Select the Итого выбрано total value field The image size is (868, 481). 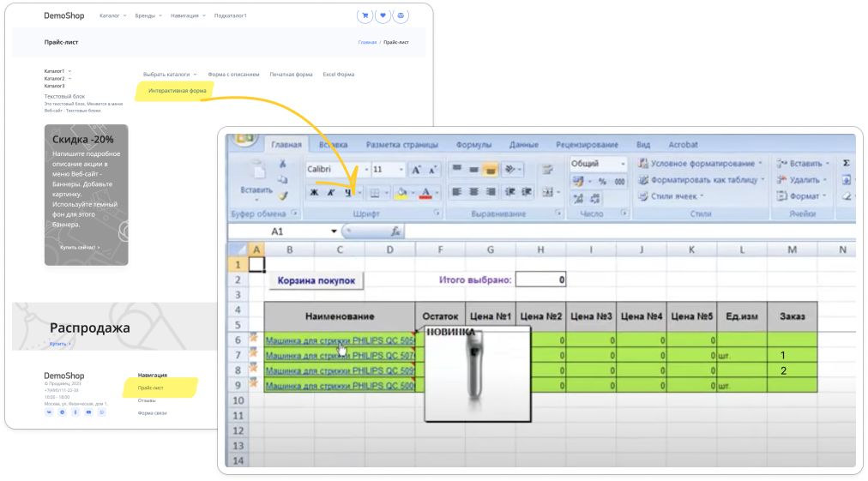(540, 280)
